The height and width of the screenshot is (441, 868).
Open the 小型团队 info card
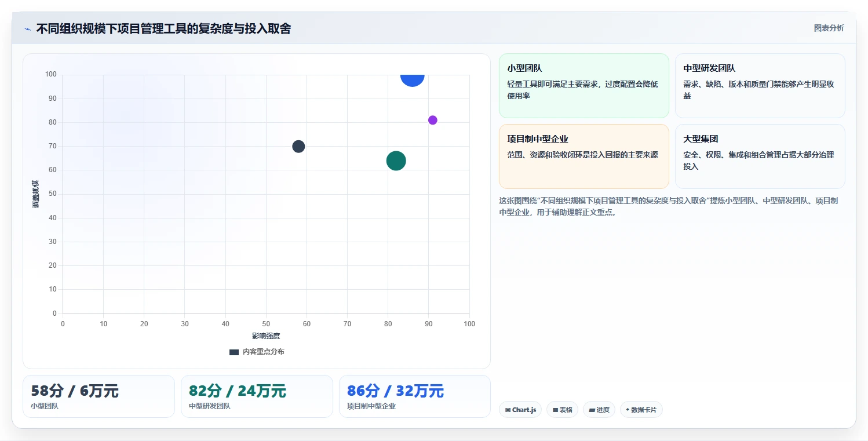(x=583, y=86)
